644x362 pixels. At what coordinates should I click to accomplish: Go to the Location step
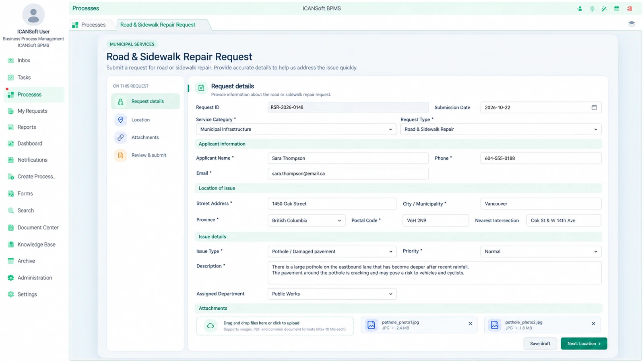point(145,119)
